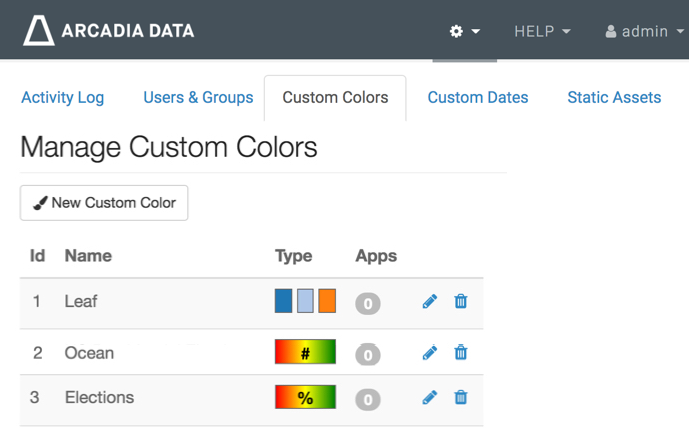The width and height of the screenshot is (689, 430).
Task: Open the Users & Groups tab
Action: [x=198, y=97]
